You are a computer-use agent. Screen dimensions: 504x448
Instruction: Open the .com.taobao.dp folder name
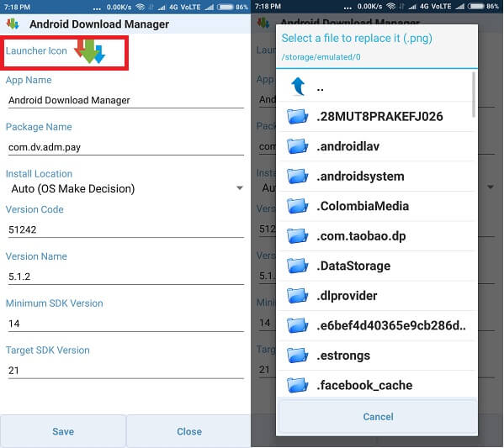pyautogui.click(x=361, y=236)
